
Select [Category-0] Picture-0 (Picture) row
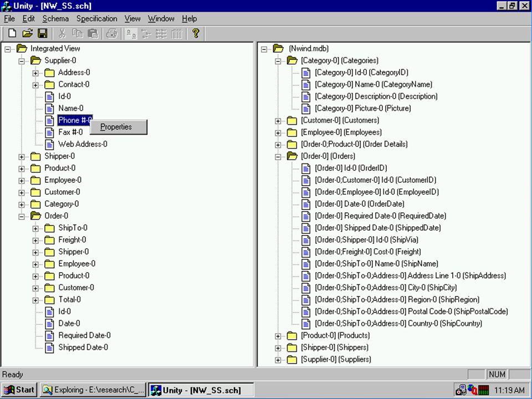pos(362,108)
